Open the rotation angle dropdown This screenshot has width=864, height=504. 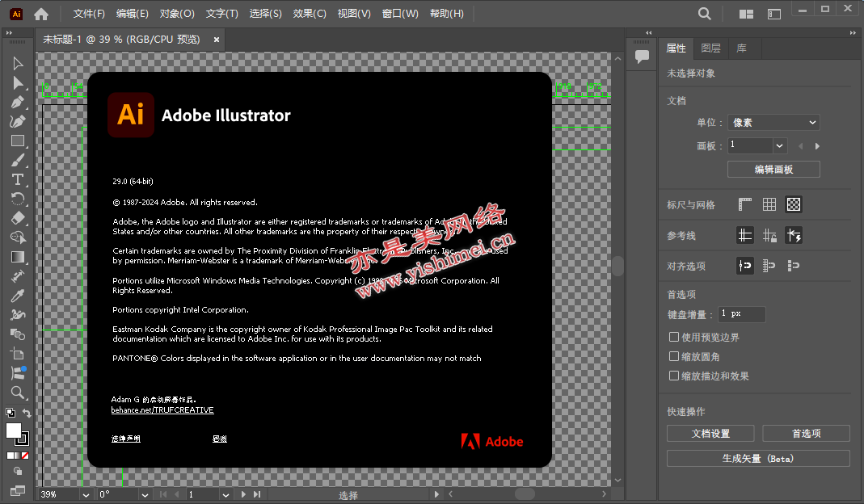coord(145,494)
